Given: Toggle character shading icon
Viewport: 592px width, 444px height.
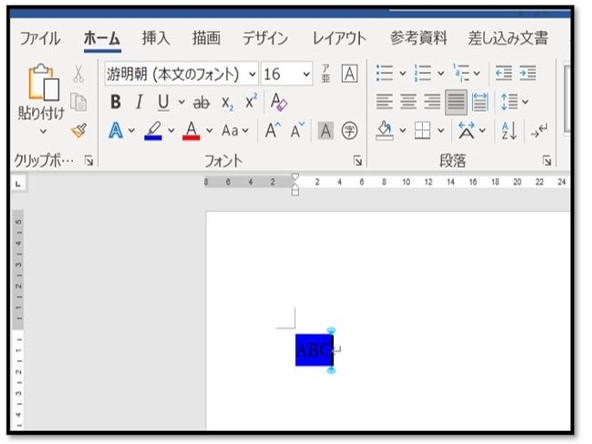Looking at the screenshot, I should [x=325, y=131].
